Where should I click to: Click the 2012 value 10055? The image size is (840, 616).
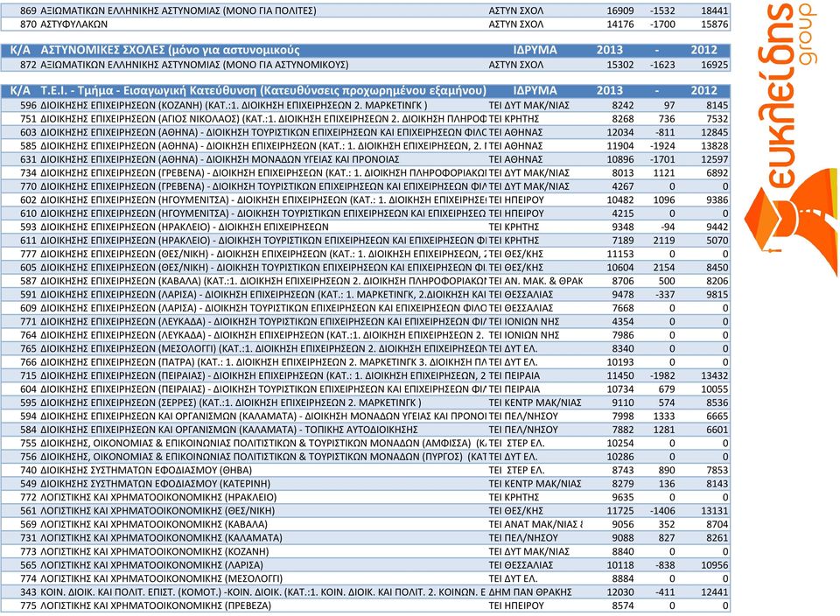coord(714,388)
